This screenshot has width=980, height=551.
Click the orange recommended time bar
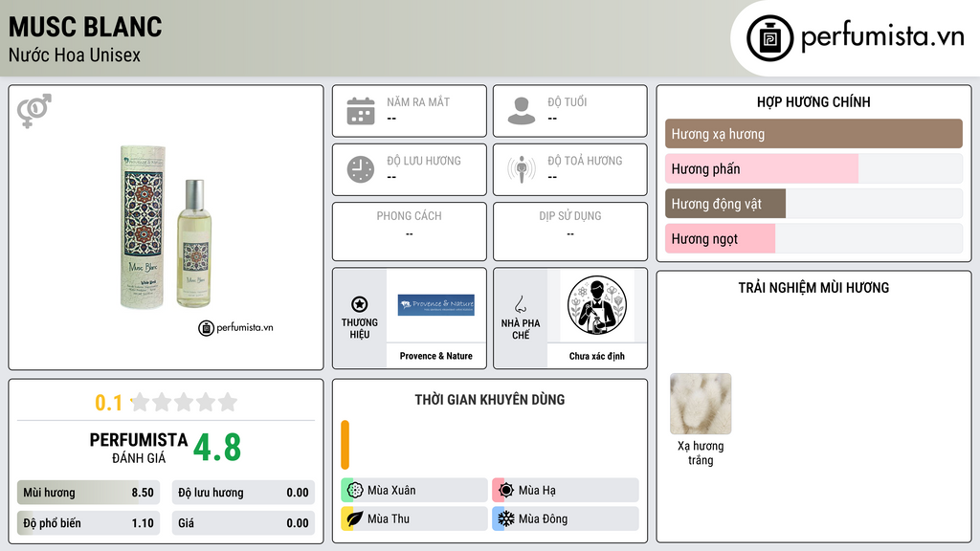(x=345, y=445)
